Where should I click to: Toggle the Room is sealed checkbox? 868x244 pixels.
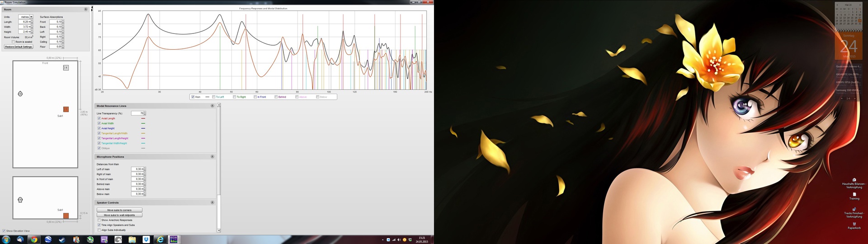coord(13,42)
